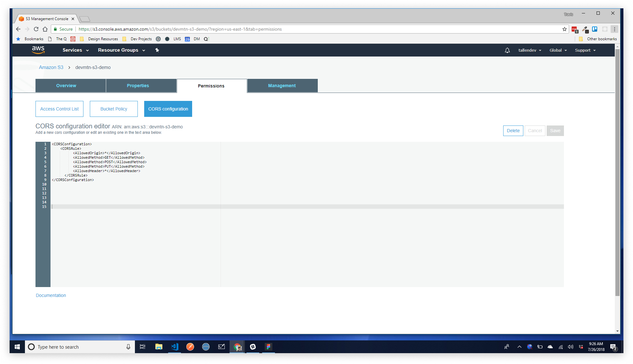Click the Delete button for CORS configuration
This screenshot has height=364, width=633.
click(x=513, y=131)
